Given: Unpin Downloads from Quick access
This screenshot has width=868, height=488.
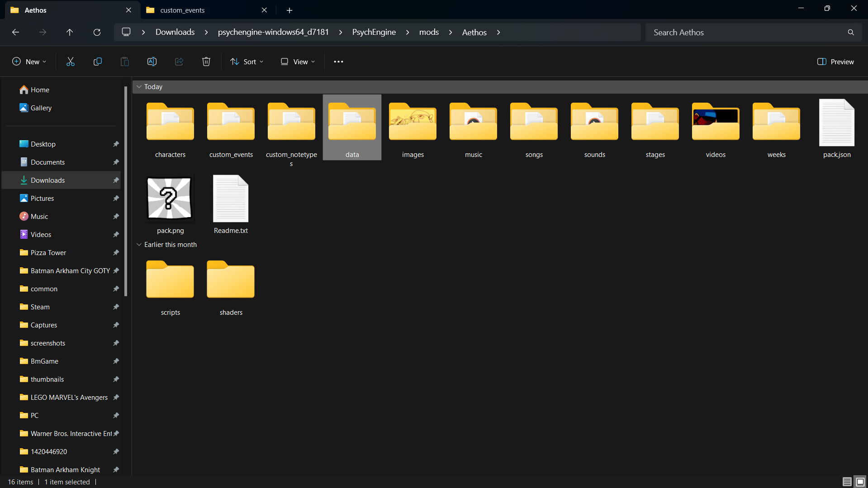Looking at the screenshot, I should (116, 180).
